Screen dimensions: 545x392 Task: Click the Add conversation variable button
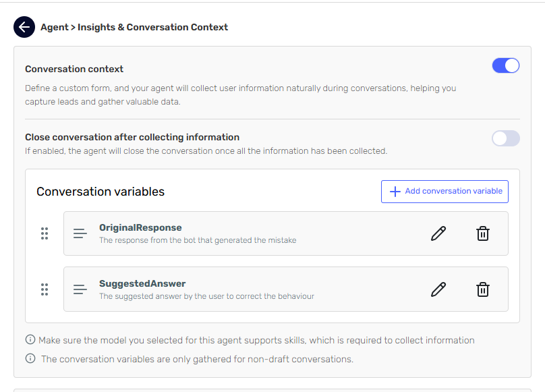coord(444,192)
